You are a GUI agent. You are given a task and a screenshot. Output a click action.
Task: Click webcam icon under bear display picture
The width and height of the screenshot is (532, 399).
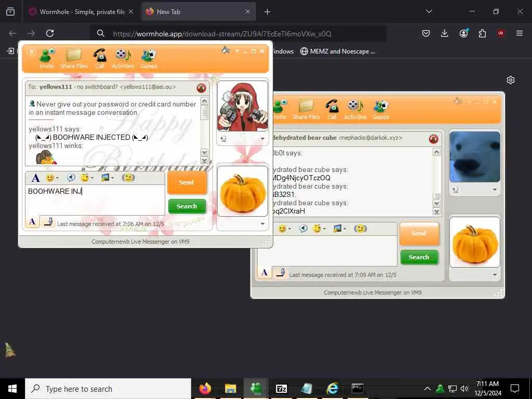click(456, 190)
